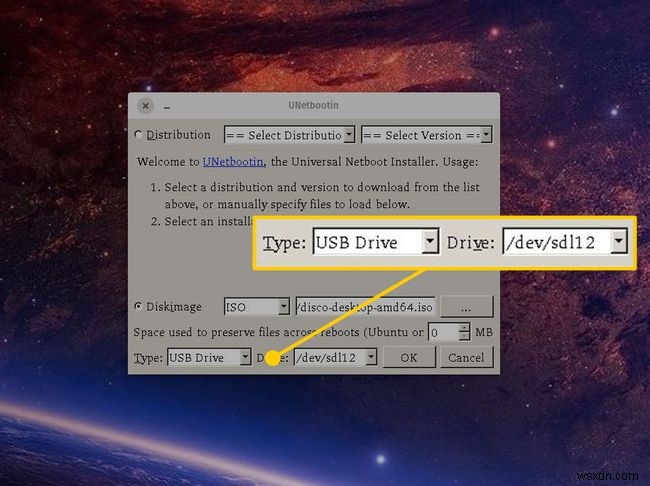Close the UNetbootin window

click(146, 106)
